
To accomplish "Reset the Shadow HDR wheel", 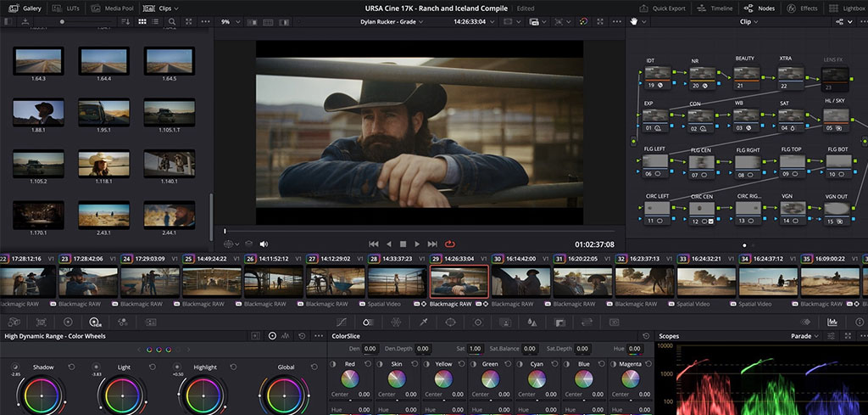I will tap(72, 367).
